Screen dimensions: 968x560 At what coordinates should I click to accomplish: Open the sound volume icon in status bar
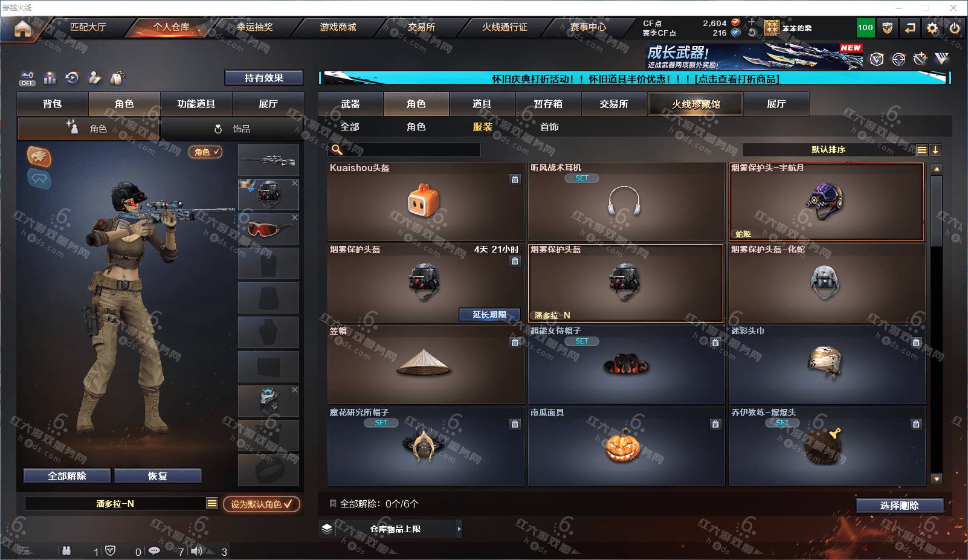(196, 551)
